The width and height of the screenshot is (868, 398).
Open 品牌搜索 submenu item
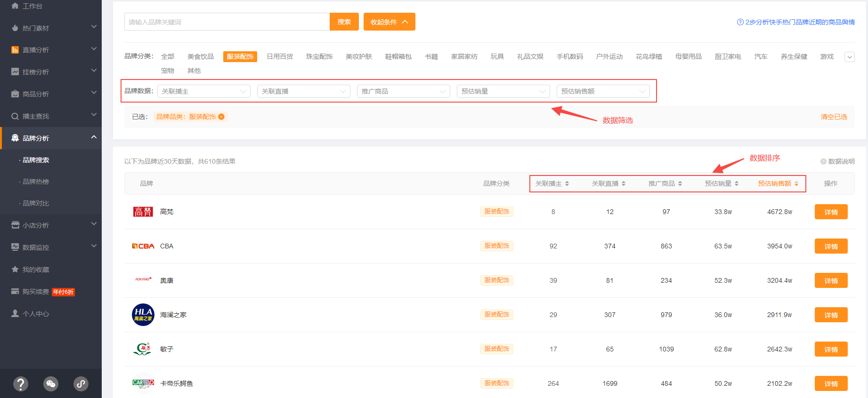pyautogui.click(x=36, y=160)
